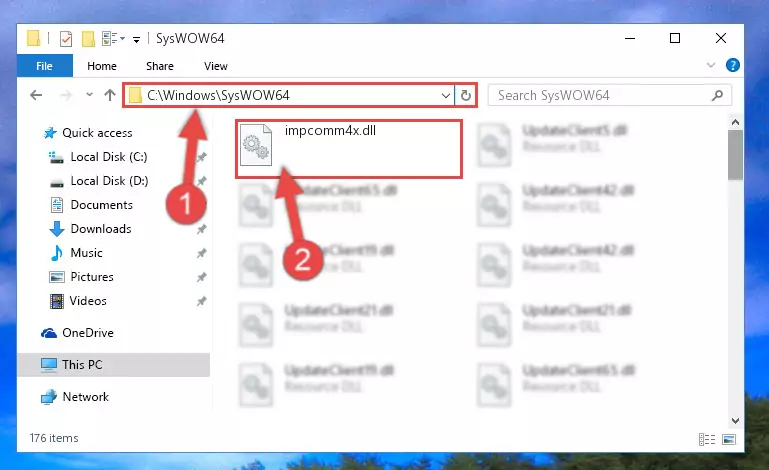Switch to the View ribbon tab
Viewport: 769px width, 470px height.
tap(216, 66)
